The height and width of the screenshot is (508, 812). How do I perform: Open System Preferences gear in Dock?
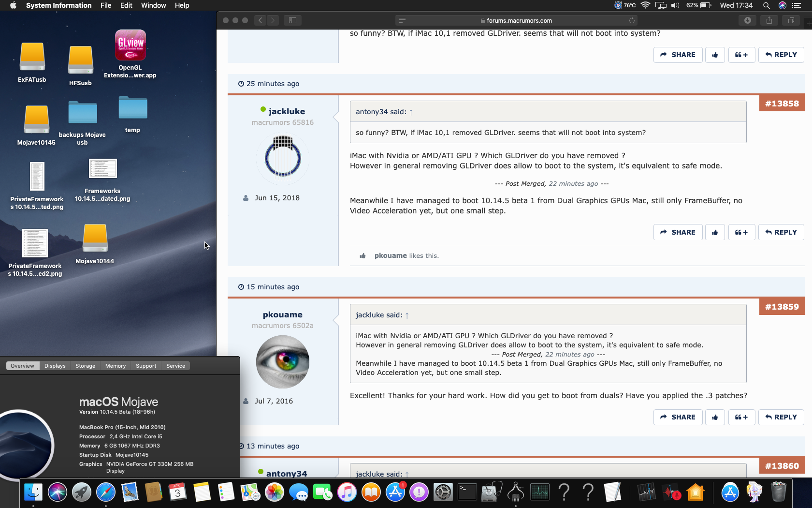pyautogui.click(x=443, y=493)
